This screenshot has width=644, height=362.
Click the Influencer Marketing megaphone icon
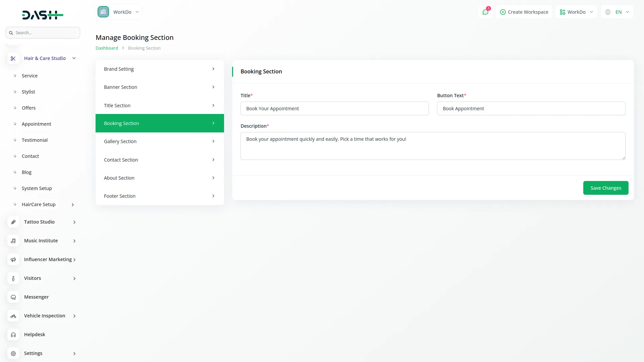(13, 260)
